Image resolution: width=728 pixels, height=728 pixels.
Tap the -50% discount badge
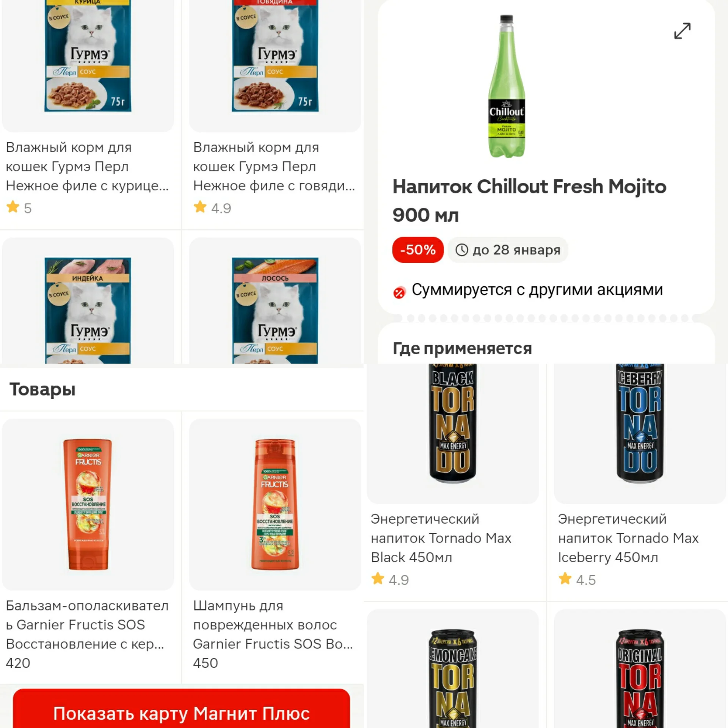tap(418, 250)
